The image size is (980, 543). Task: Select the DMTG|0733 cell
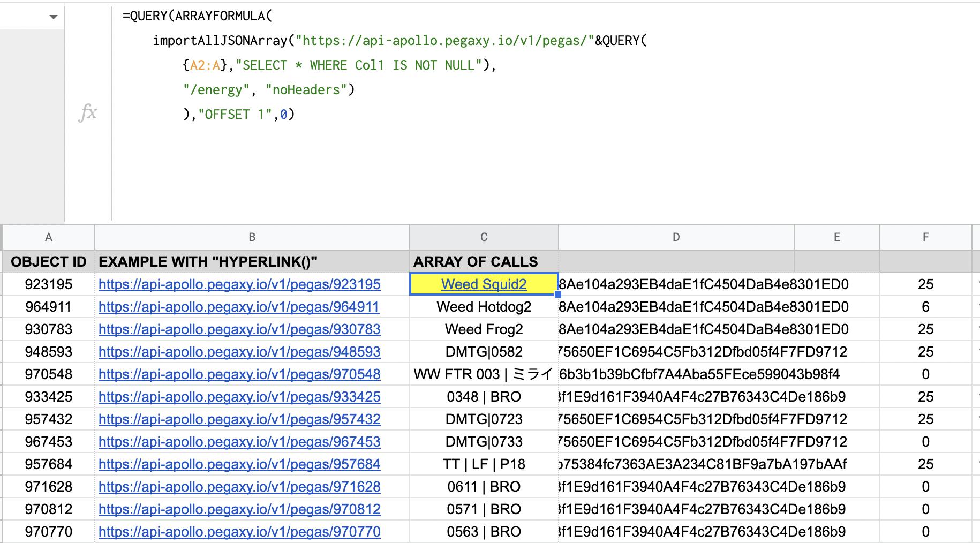click(x=484, y=442)
